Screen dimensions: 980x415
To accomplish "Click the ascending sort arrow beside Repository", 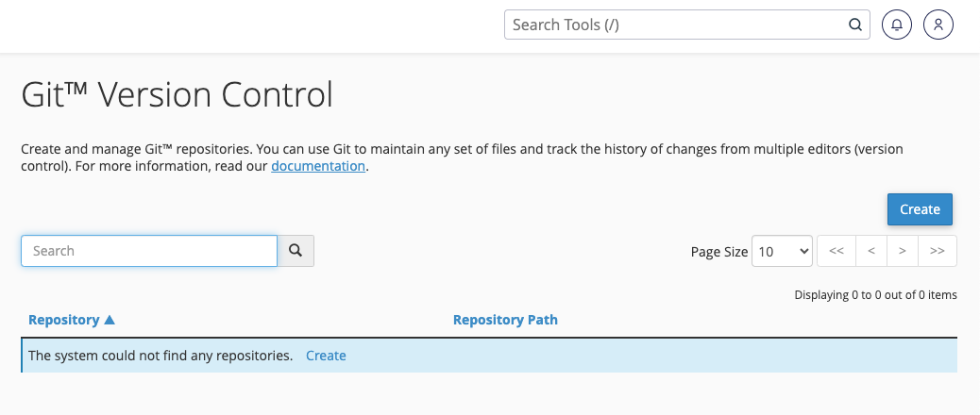I will pyautogui.click(x=110, y=320).
